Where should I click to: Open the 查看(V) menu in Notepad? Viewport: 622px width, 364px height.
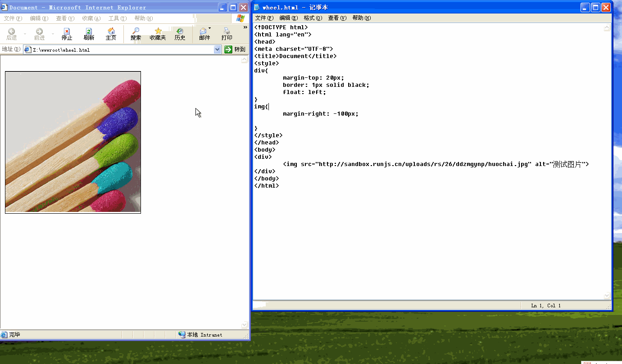337,18
